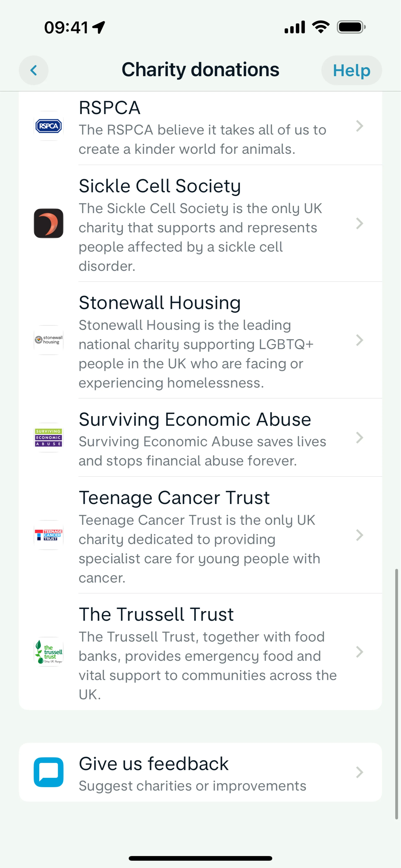Tap the Sickle Cell Society logo
The height and width of the screenshot is (868, 401).
pyautogui.click(x=49, y=223)
